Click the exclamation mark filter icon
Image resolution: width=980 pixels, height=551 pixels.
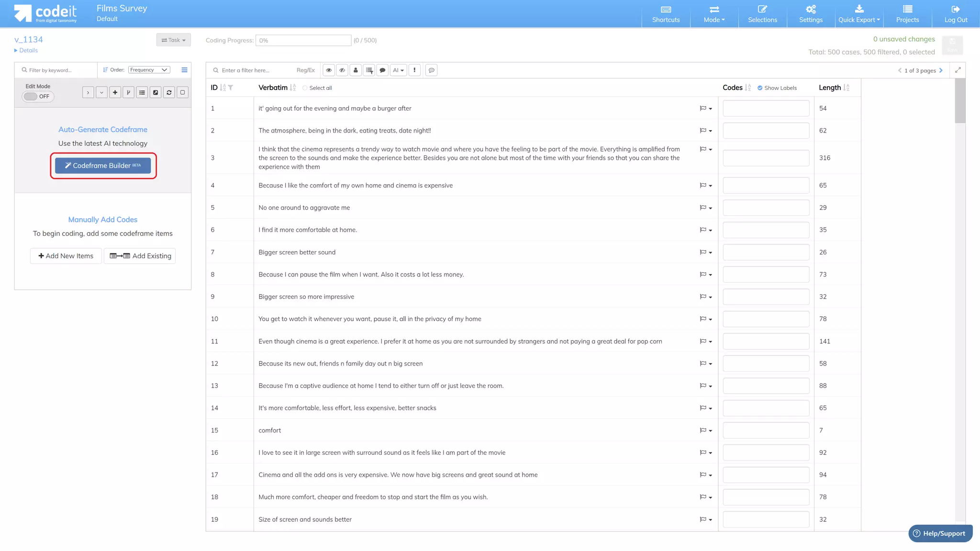pyautogui.click(x=414, y=70)
